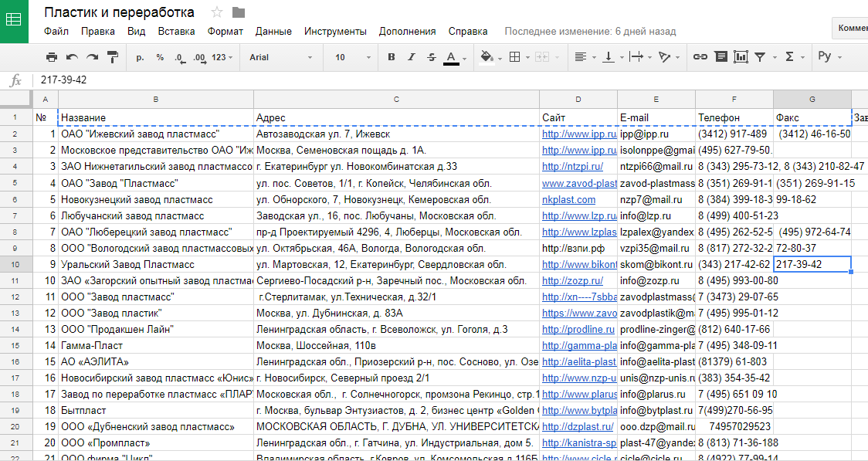Star the document Пластик и переработка
The height and width of the screenshot is (461, 868).
[217, 12]
